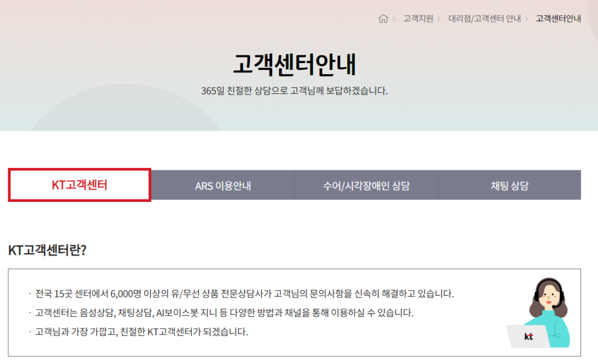Click 고객센터안내 in the breadcrumb
598x364 pixels.
coord(558,18)
